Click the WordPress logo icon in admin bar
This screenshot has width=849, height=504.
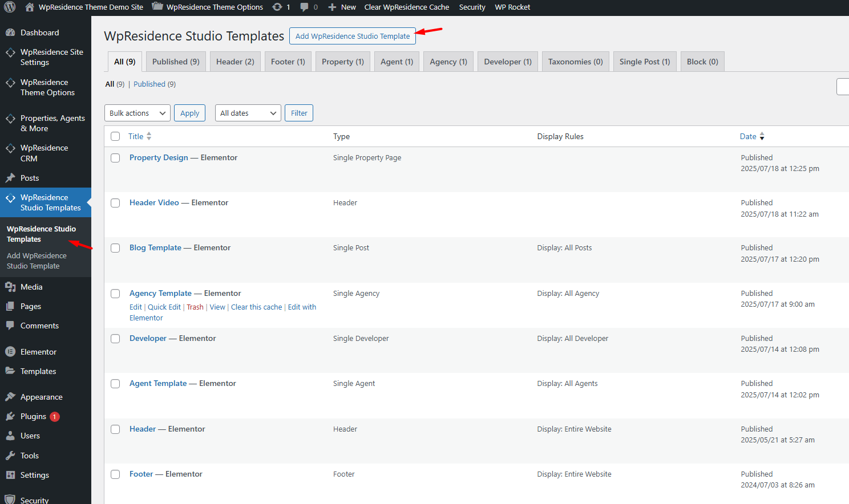coord(10,7)
